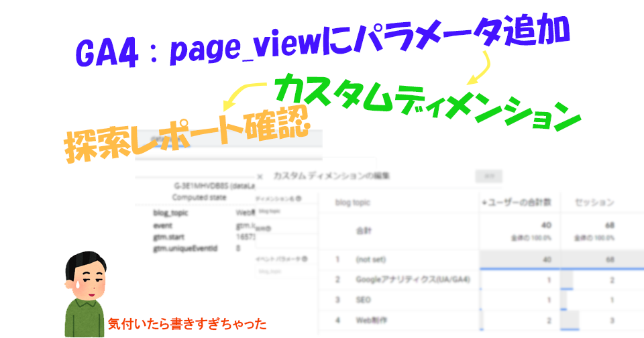Click the ディメンション名 field containing blog topic
This screenshot has width=644, height=338.
pyautogui.click(x=286, y=211)
